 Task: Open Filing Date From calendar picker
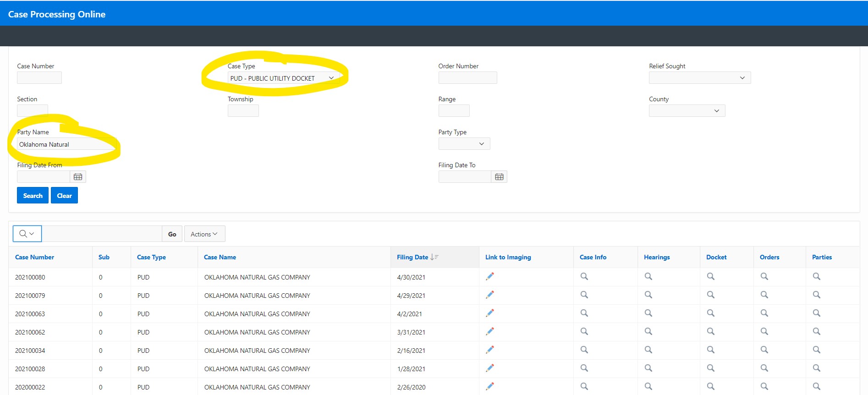pyautogui.click(x=78, y=177)
